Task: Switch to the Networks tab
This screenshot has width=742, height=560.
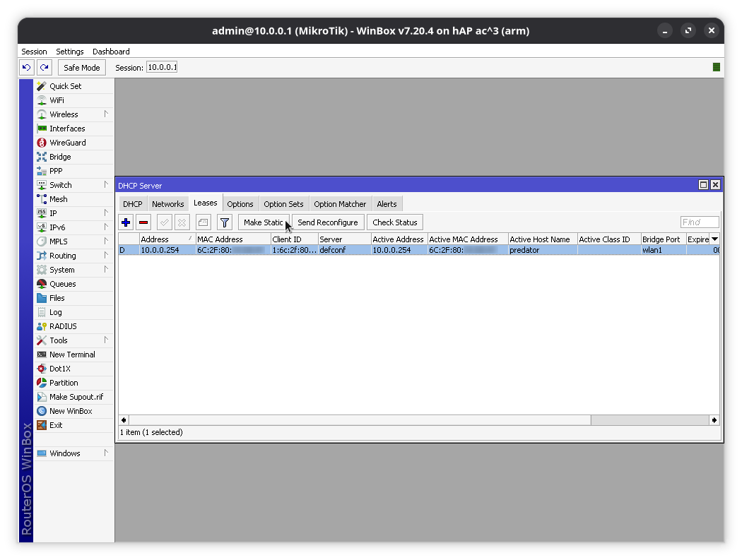Action: pyautogui.click(x=167, y=204)
